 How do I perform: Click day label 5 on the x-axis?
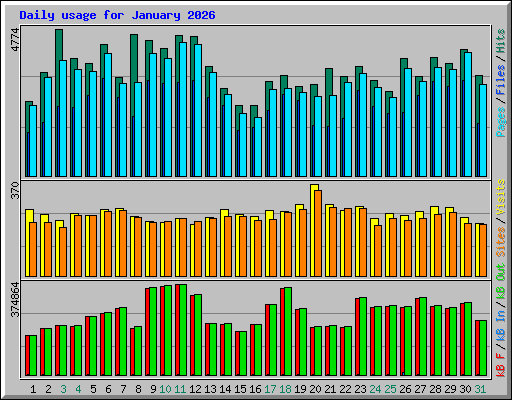click(x=93, y=389)
